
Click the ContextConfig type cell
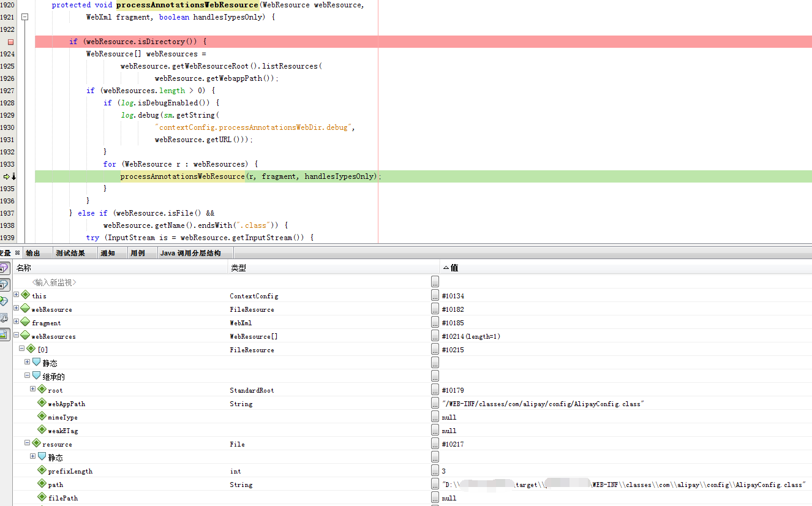click(254, 296)
